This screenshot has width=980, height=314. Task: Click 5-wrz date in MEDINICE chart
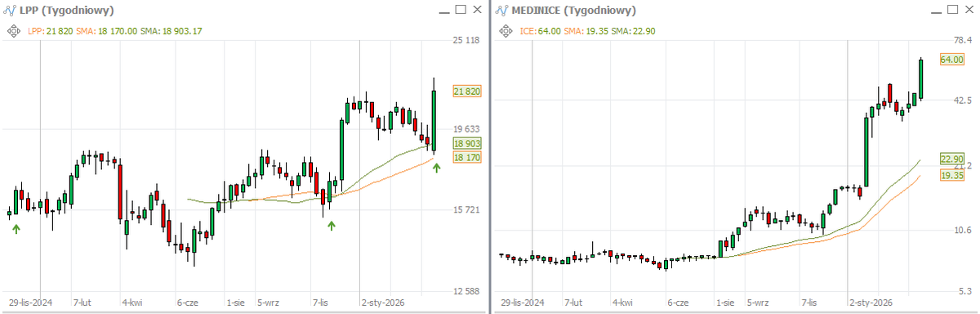click(757, 303)
